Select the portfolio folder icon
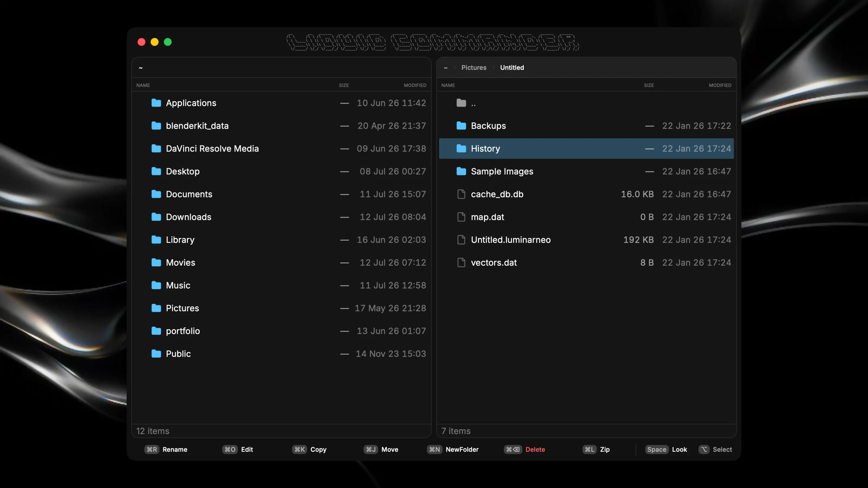Image resolution: width=868 pixels, height=488 pixels. click(156, 331)
